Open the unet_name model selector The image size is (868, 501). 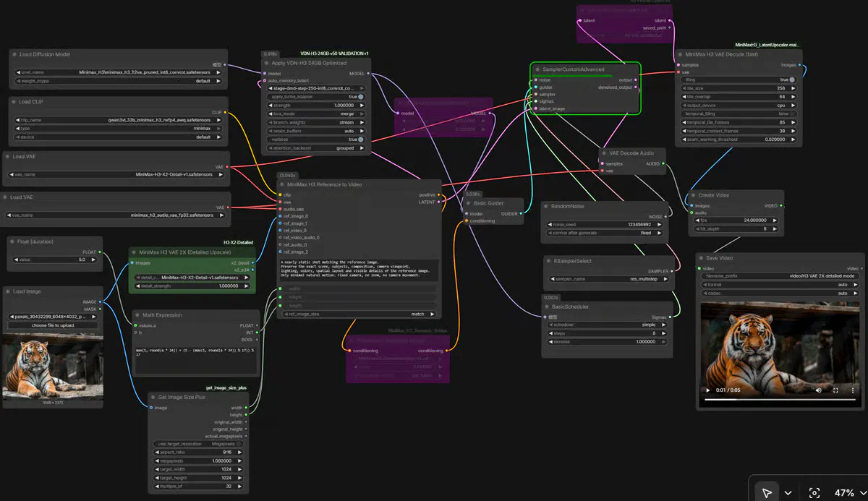tap(119, 72)
